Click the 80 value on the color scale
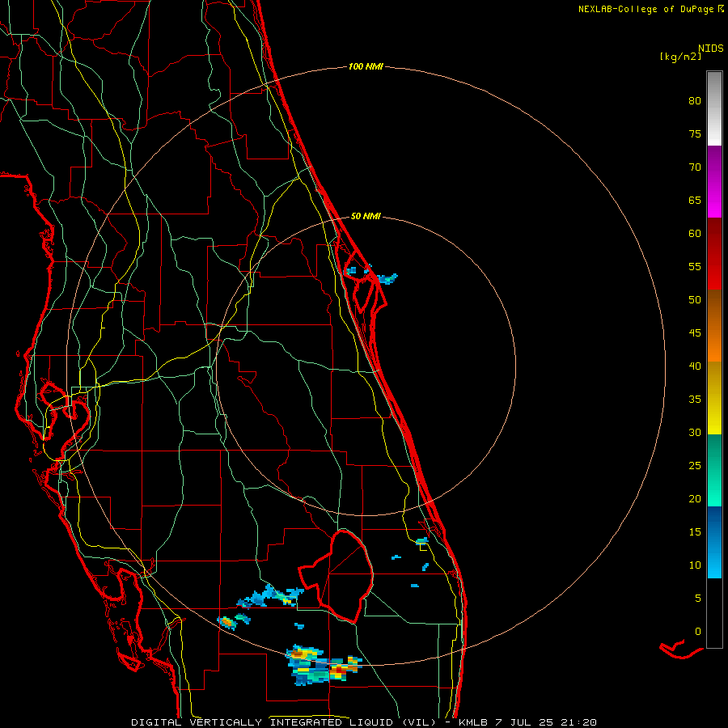 pyautogui.click(x=695, y=101)
